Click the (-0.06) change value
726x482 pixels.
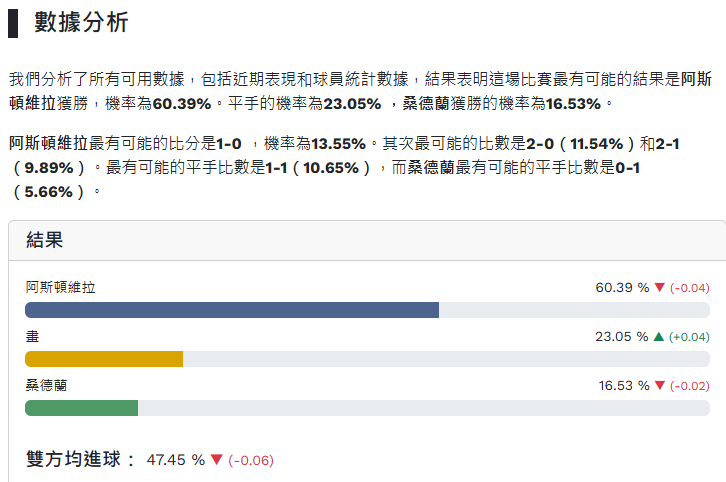pyautogui.click(x=251, y=460)
